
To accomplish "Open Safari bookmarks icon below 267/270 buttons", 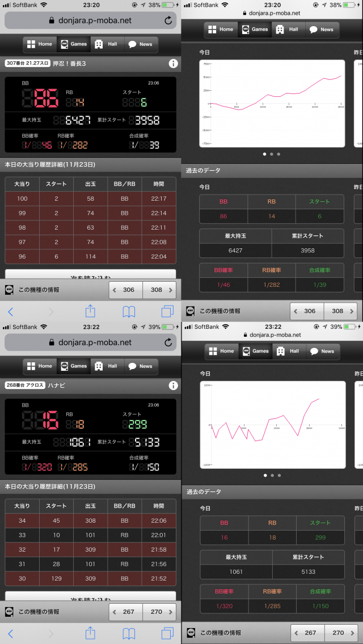I will point(129,633).
